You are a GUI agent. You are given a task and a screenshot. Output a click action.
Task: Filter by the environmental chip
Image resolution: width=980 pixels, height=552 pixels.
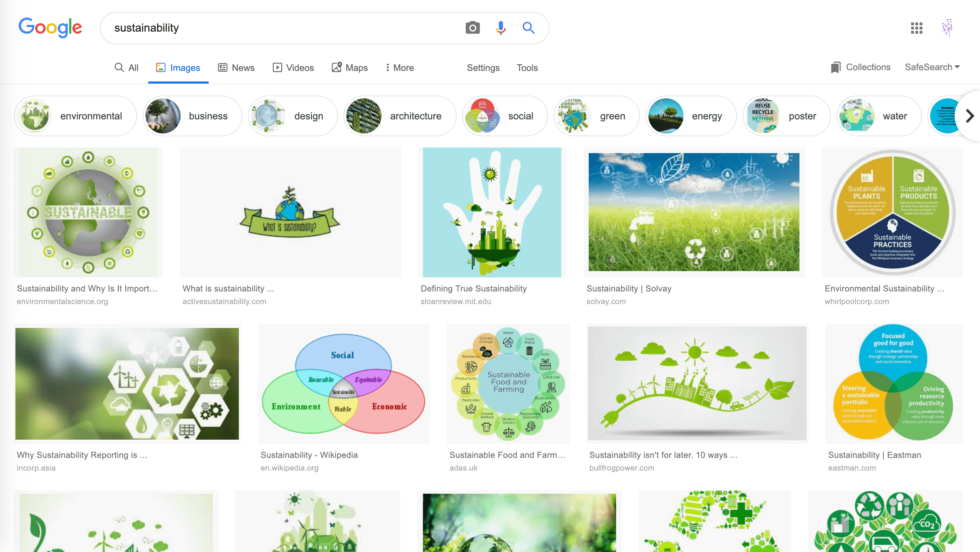click(x=75, y=116)
